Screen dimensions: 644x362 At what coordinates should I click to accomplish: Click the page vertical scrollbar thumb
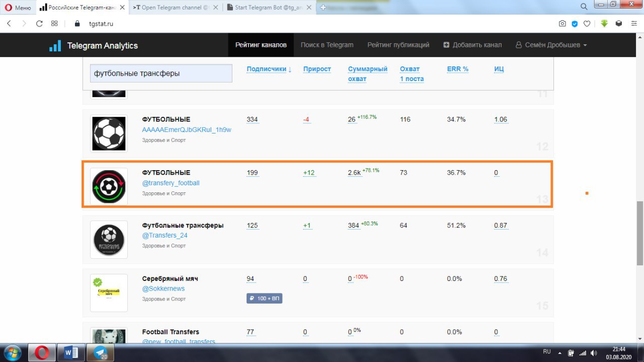point(639,233)
